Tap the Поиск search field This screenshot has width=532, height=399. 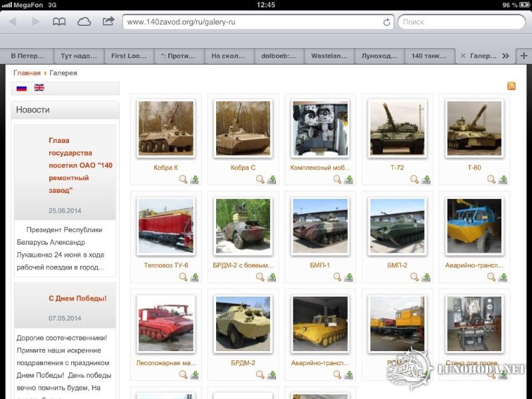[462, 22]
